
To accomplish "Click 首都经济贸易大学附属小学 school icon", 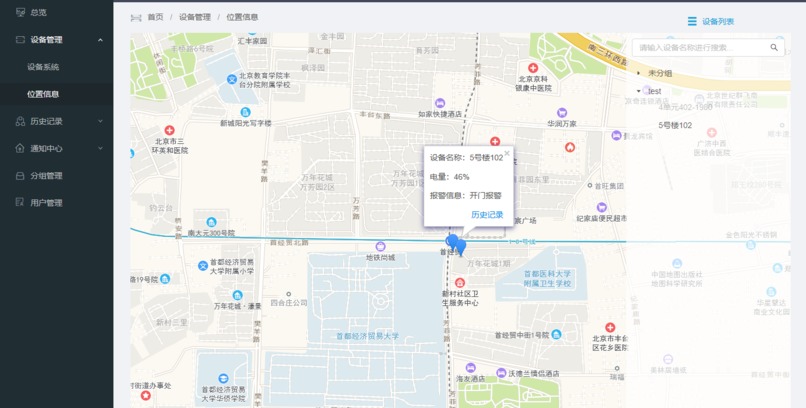I will point(203,266).
